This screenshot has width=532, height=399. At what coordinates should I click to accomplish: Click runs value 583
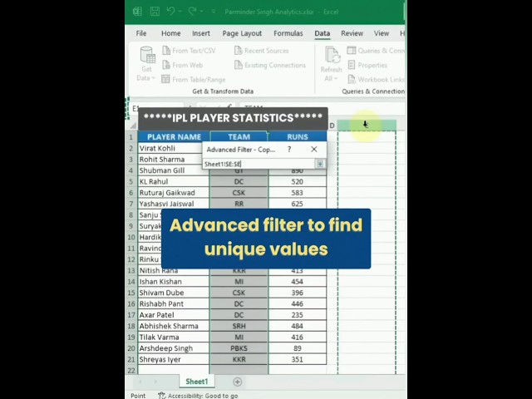[298, 193]
